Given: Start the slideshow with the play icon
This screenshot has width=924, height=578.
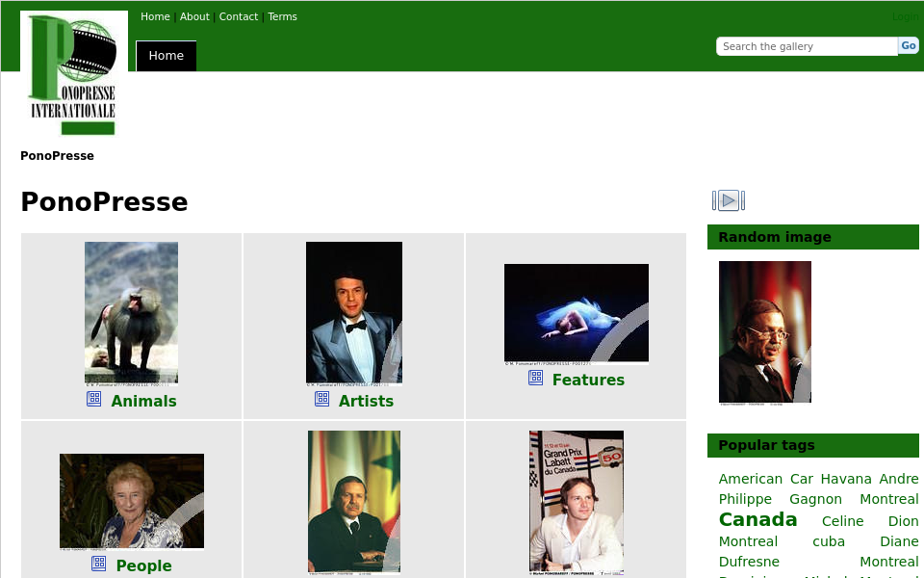Looking at the screenshot, I should click(729, 200).
